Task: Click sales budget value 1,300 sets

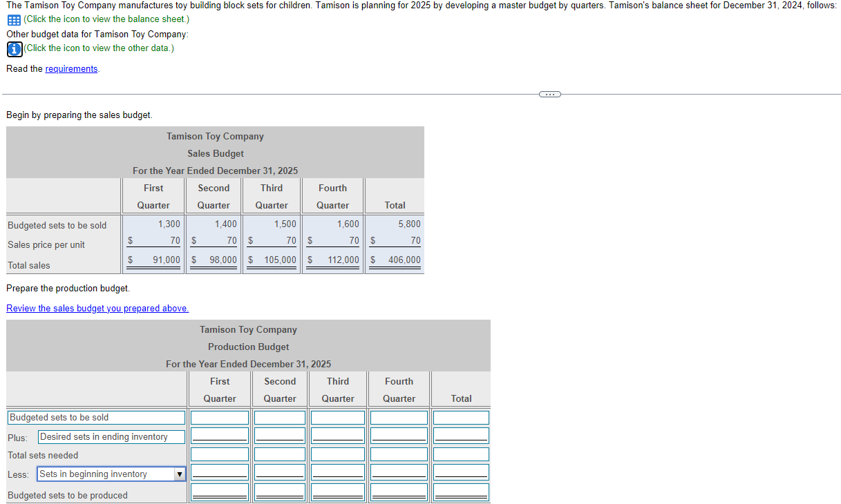Action: pyautogui.click(x=169, y=224)
